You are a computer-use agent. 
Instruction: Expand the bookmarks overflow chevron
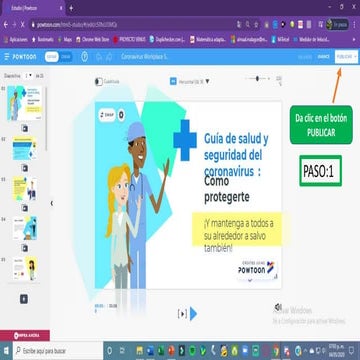(354, 39)
